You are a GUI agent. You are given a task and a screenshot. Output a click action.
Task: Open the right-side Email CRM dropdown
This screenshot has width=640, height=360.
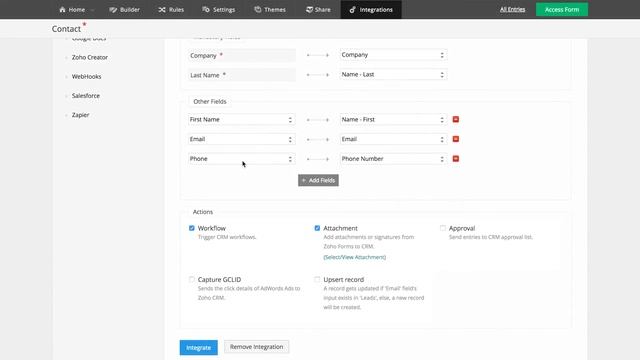tap(393, 139)
